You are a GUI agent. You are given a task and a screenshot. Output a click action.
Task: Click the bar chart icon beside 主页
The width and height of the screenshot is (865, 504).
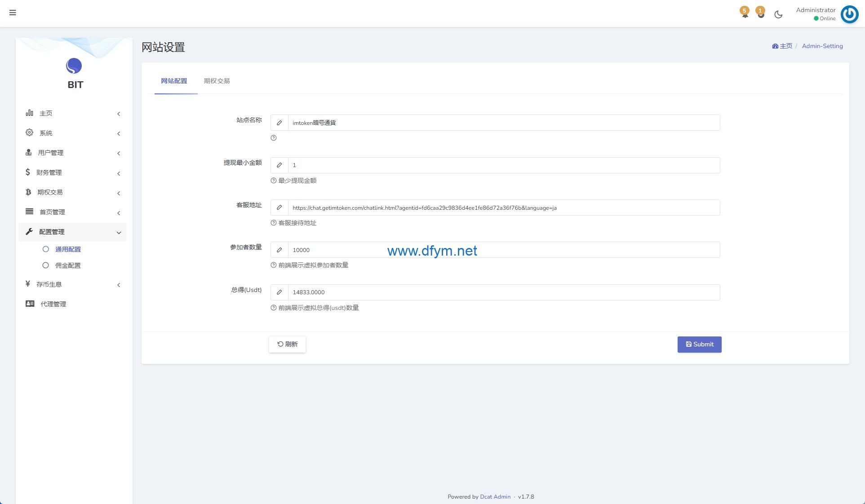pos(29,113)
